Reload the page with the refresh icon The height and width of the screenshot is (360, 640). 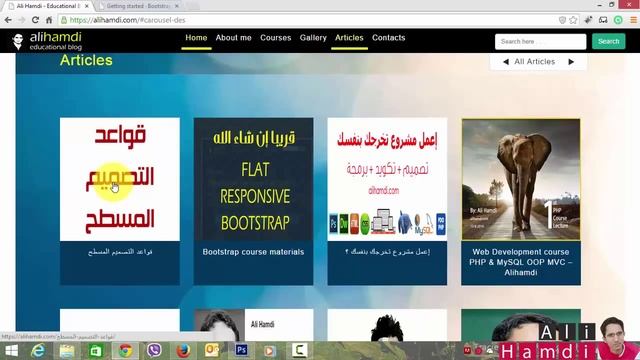tap(36, 20)
